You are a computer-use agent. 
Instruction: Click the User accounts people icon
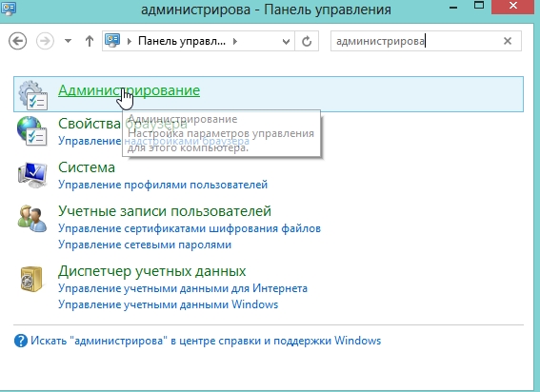click(32, 218)
